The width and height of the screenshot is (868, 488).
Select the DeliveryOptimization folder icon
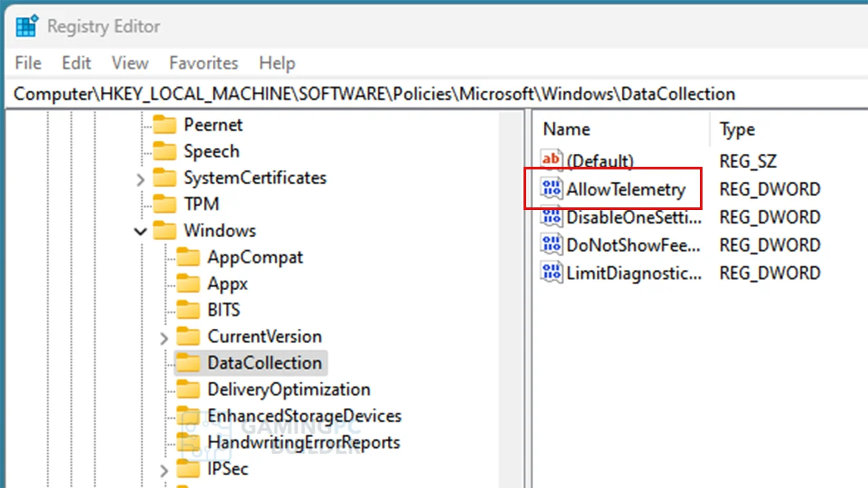(x=188, y=389)
